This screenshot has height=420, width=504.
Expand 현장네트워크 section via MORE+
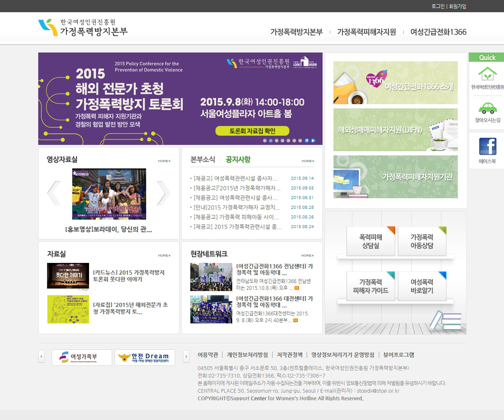click(307, 255)
